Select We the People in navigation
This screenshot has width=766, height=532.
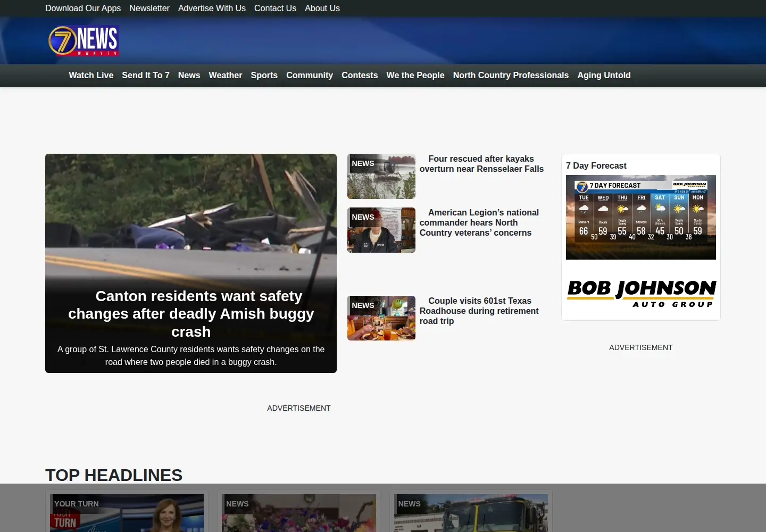tap(415, 76)
